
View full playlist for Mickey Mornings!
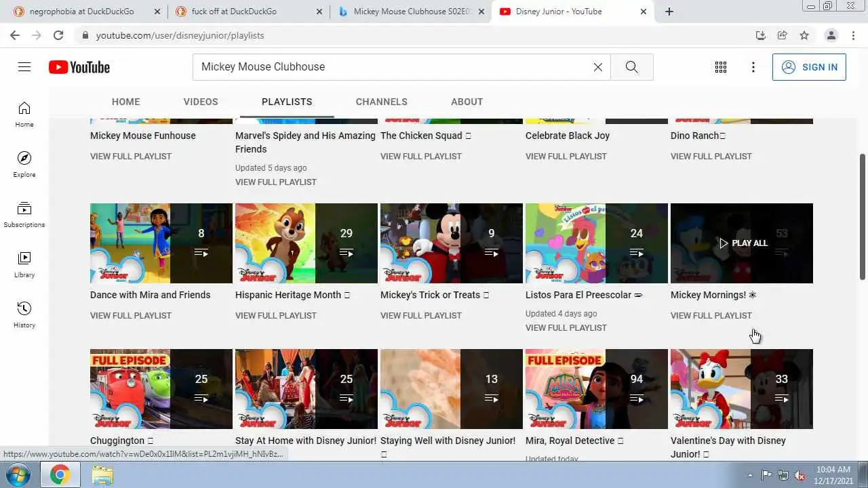pyautogui.click(x=711, y=315)
